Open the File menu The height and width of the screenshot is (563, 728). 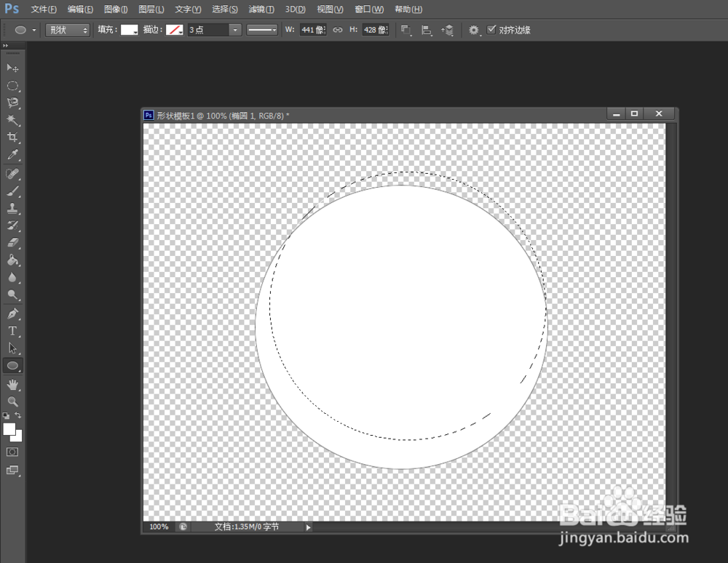pyautogui.click(x=44, y=9)
